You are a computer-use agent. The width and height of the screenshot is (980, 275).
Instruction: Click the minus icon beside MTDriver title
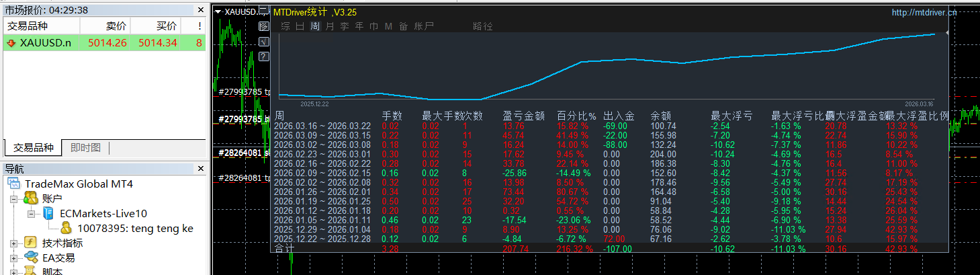[263, 9]
